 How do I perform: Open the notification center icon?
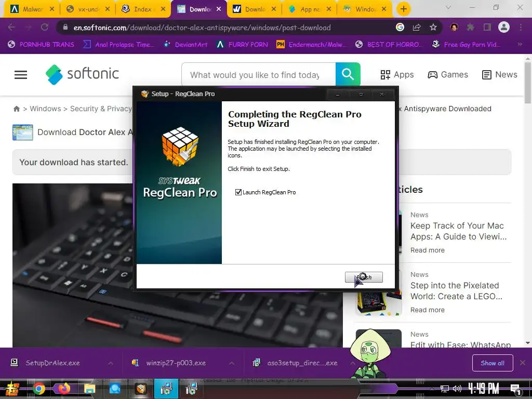pyautogui.click(x=516, y=389)
